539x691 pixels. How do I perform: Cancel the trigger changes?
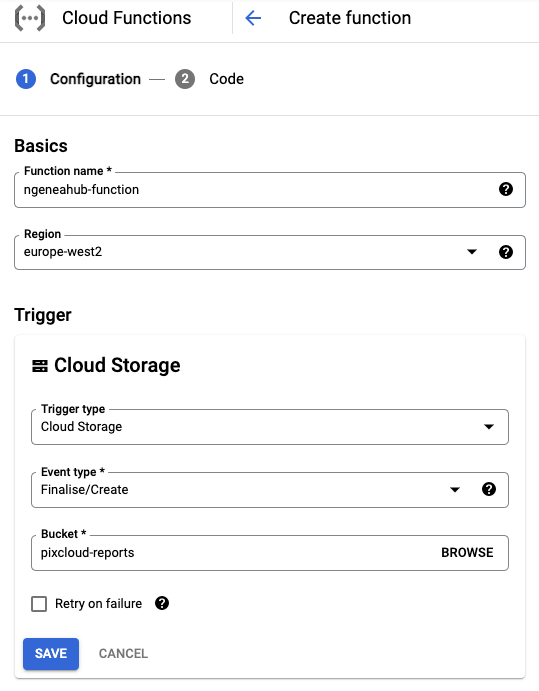[x=123, y=654]
